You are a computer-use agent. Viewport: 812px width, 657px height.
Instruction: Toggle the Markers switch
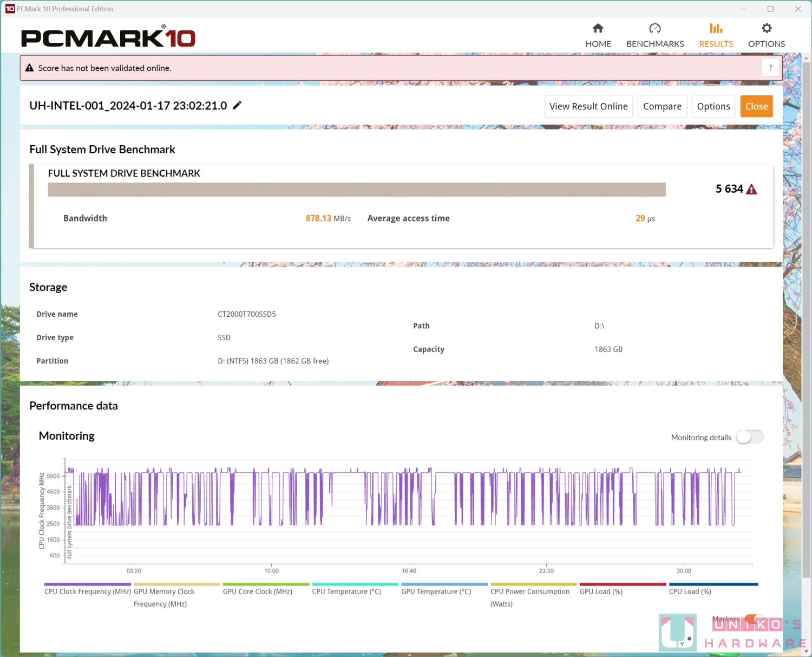(754, 619)
